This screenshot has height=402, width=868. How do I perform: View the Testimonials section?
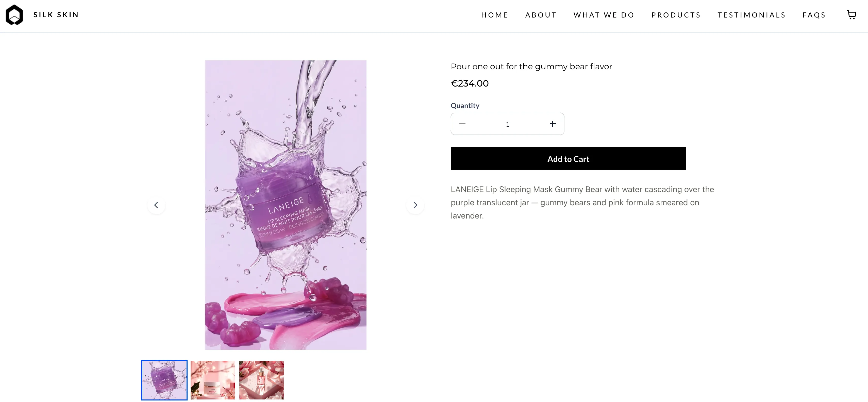click(752, 15)
